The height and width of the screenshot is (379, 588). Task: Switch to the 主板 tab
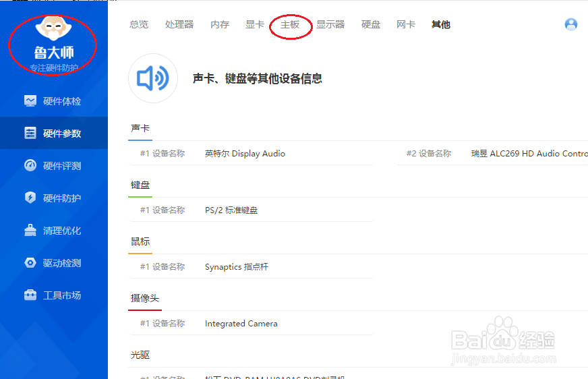(290, 25)
